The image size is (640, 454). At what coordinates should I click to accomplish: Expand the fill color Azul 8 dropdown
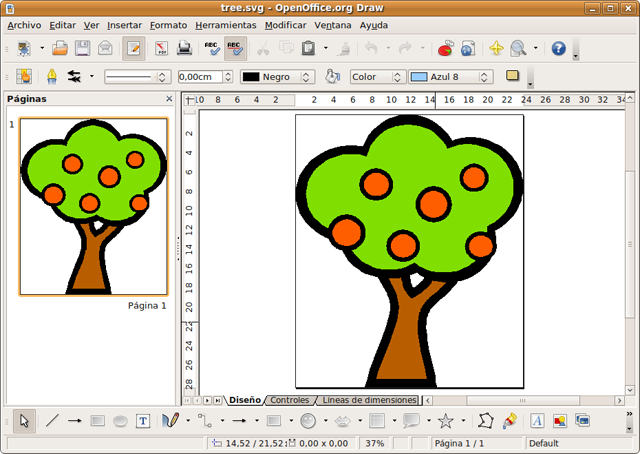pos(486,76)
